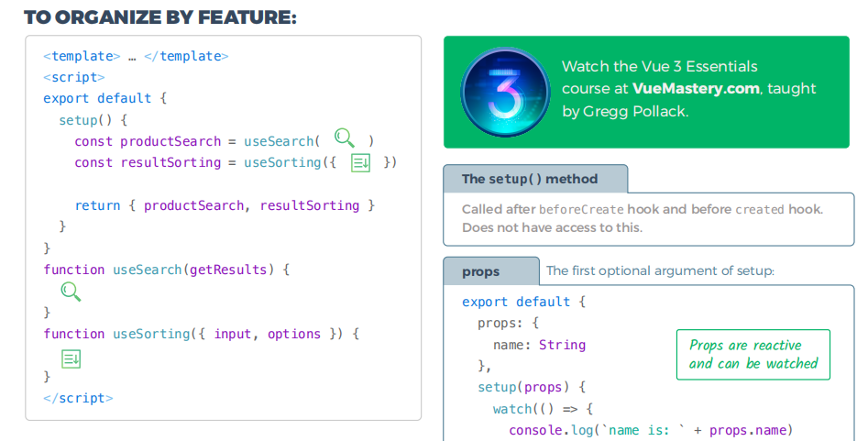Click the 'Props are reactive and can be watched' note
Image resolution: width=868 pixels, height=441 pixels.
(x=753, y=355)
